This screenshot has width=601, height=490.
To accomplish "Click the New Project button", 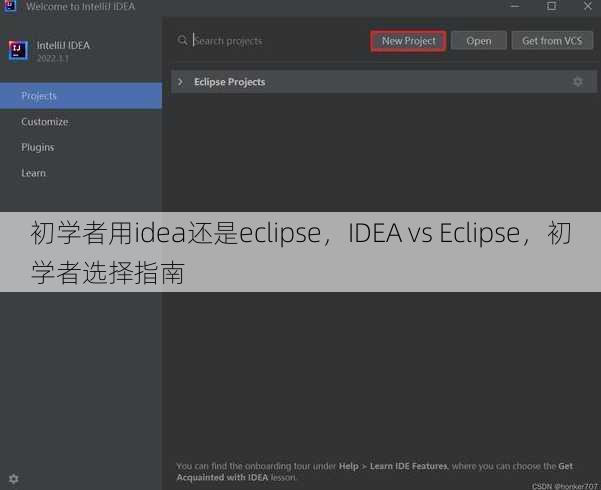I will coord(408,41).
